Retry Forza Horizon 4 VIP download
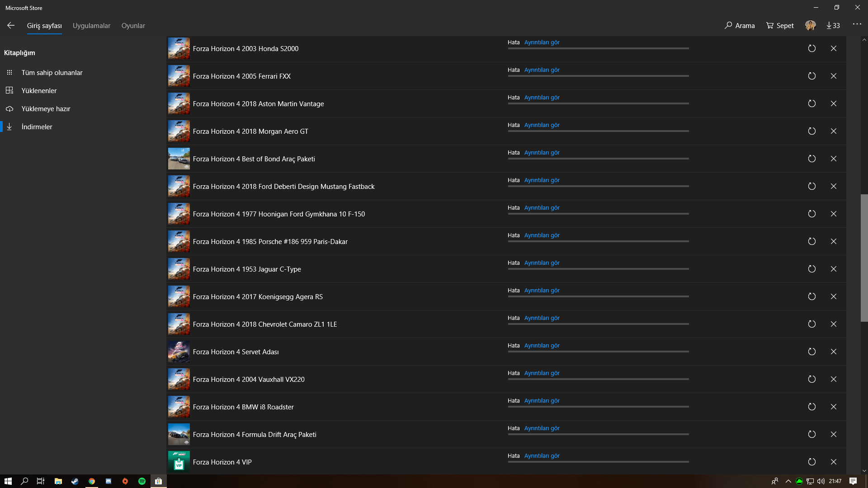Screen dimensions: 868x488 click(x=811, y=462)
